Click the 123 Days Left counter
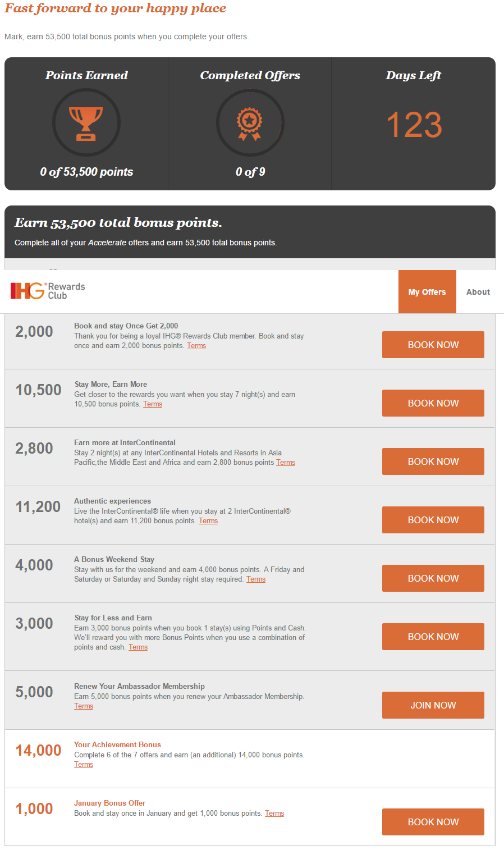Screen dimensions: 504x850 tap(414, 125)
